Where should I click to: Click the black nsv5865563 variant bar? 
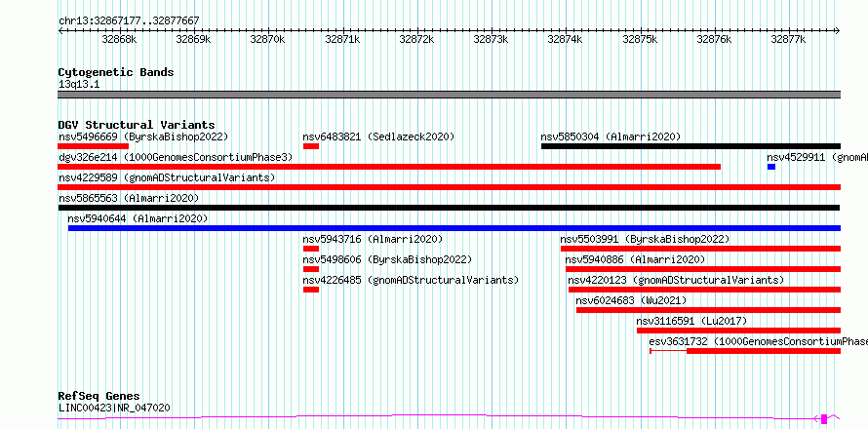[x=449, y=208]
